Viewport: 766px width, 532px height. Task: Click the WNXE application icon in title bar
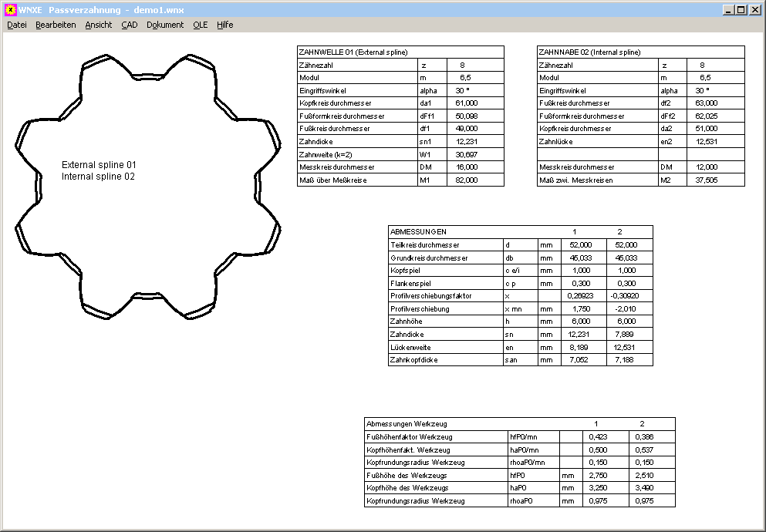(x=10, y=10)
